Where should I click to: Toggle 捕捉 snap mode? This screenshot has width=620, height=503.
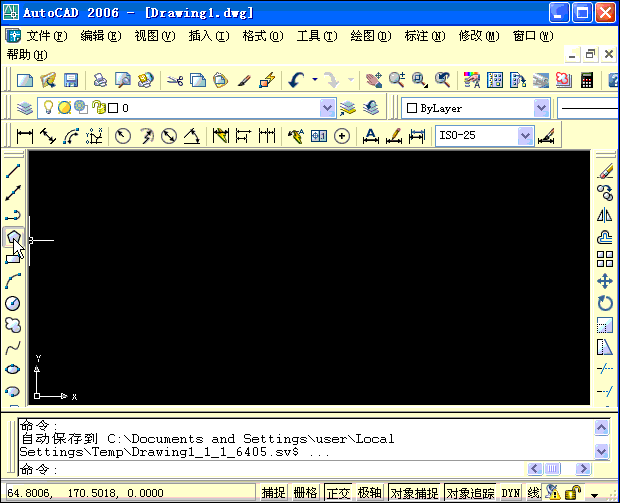coord(273,493)
